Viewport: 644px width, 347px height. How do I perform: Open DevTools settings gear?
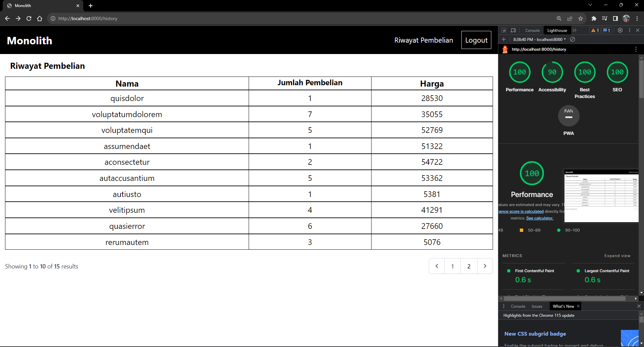[x=620, y=30]
